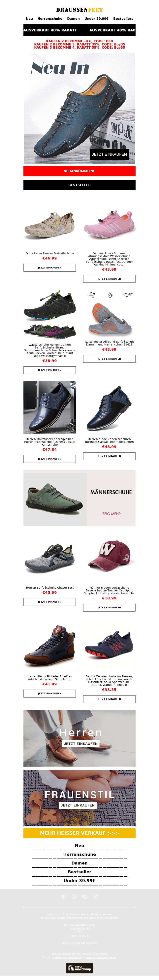Click the Damen link in bottom menu

79,863
